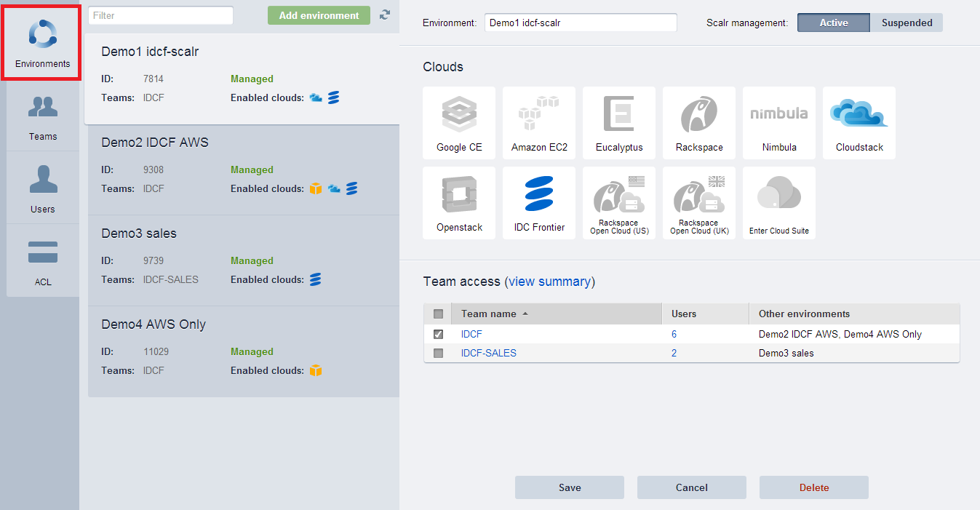Select Rackspace Open Cloud (UK) tile
980x510 pixels.
tap(699, 203)
